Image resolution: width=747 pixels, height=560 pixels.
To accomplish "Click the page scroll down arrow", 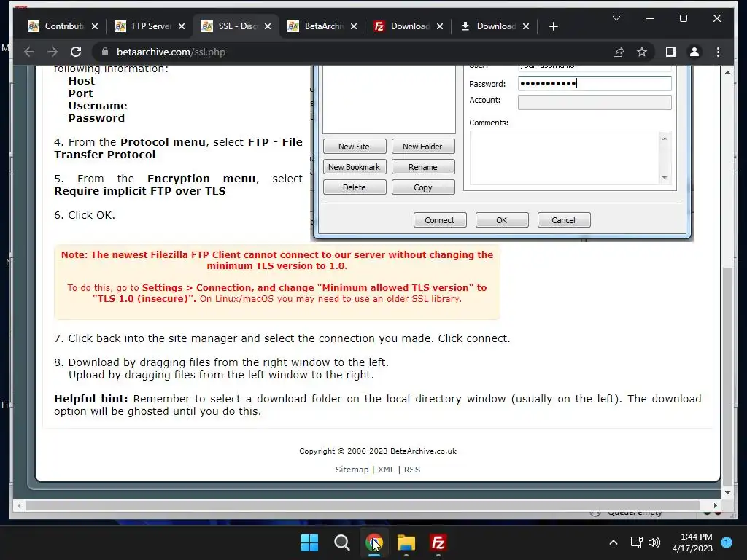I will pyautogui.click(x=727, y=493).
